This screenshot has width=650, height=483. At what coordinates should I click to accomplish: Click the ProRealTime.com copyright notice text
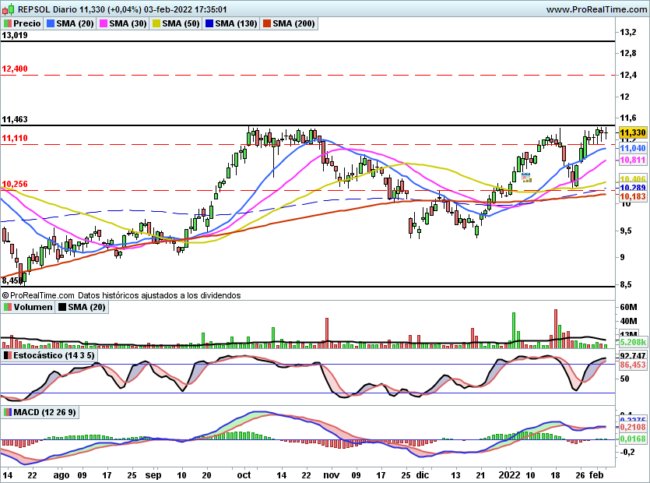pyautogui.click(x=121, y=295)
